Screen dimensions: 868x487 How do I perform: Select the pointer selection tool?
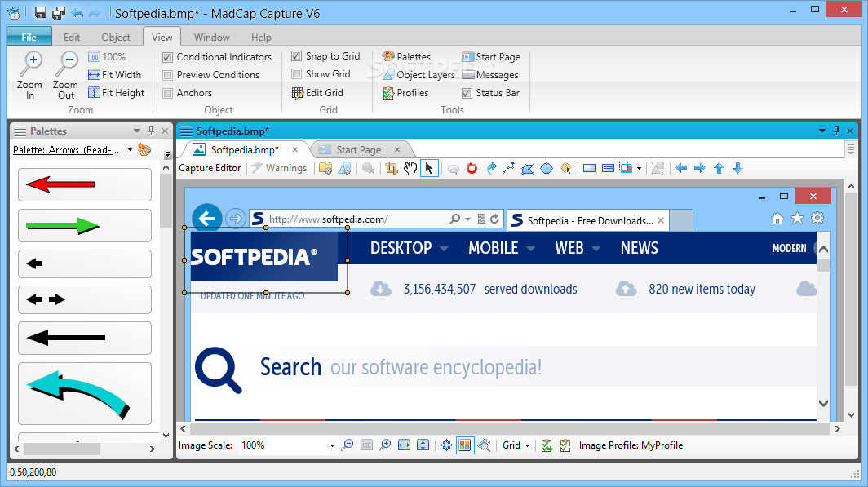[x=429, y=168]
